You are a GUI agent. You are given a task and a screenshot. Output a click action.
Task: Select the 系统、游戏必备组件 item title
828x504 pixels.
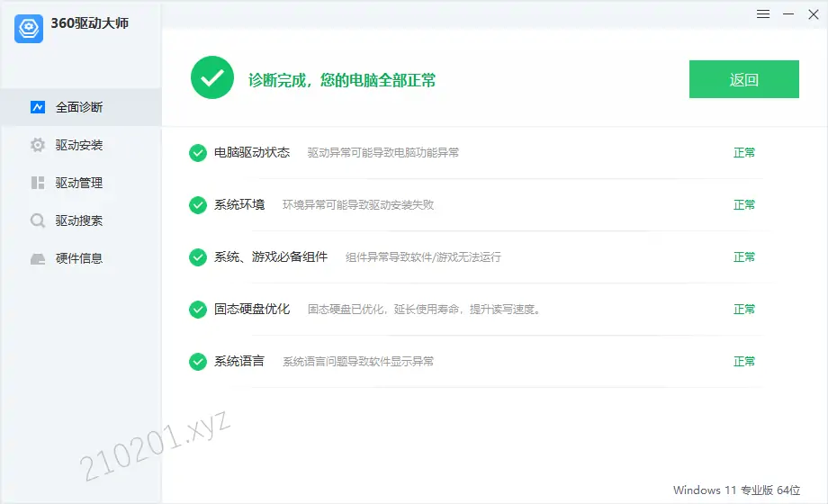271,257
